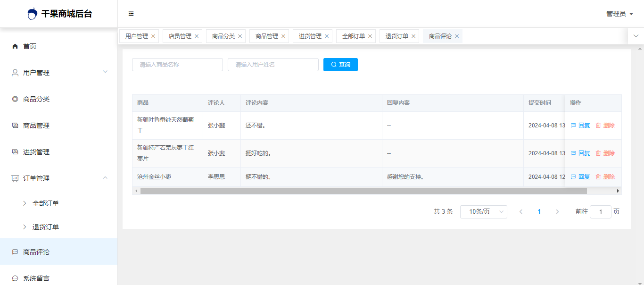
Task: Open the tabs overflow chevron menu
Action: point(636,36)
